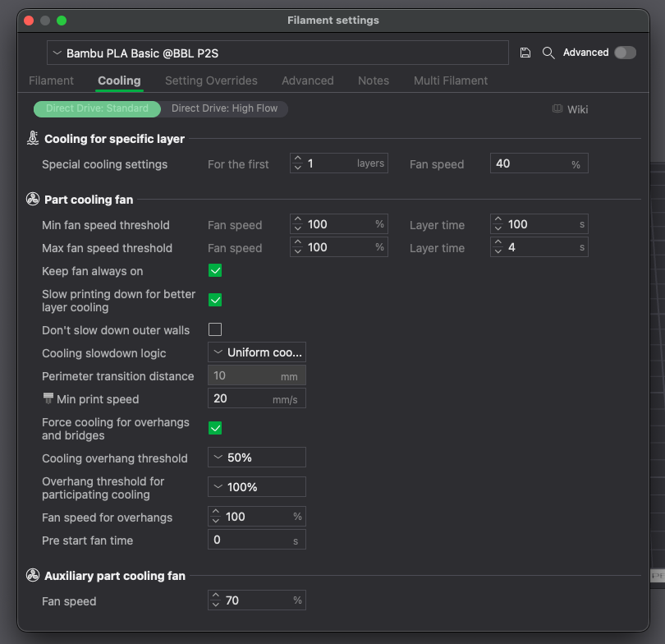This screenshot has height=644, width=665.
Task: Open the Setting Overrides tab
Action: (211, 80)
